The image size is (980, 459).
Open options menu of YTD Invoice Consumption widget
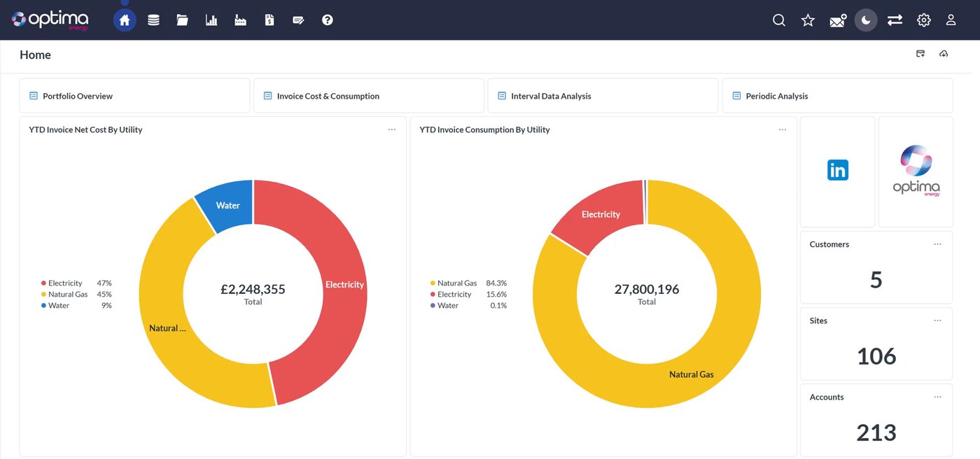pos(783,129)
